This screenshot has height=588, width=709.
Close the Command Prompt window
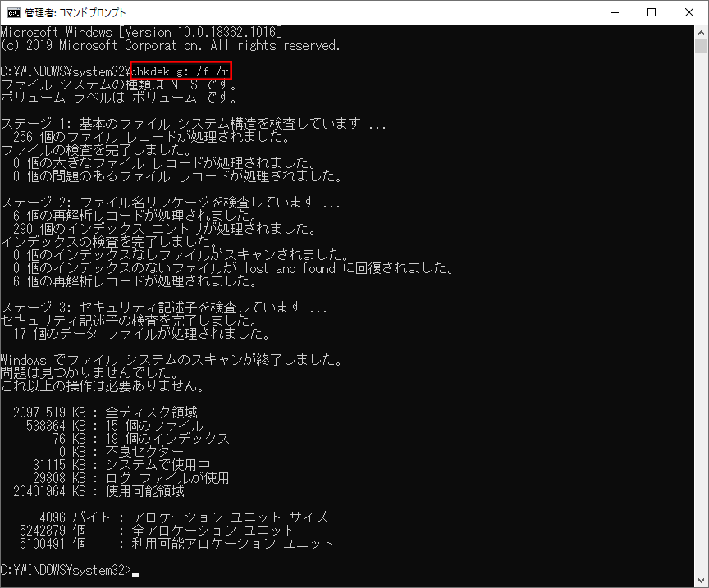click(x=689, y=12)
